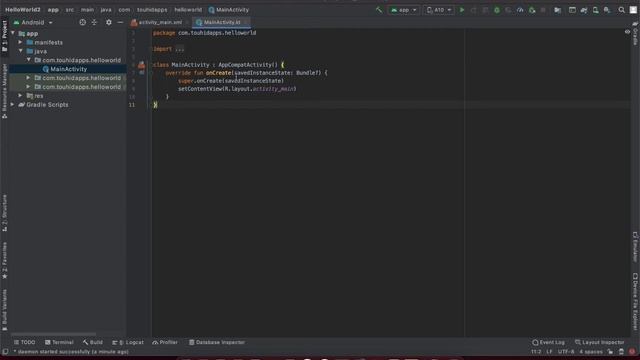The width and height of the screenshot is (640, 360).
Task: Open the Logcat tool window
Action: pos(128,342)
